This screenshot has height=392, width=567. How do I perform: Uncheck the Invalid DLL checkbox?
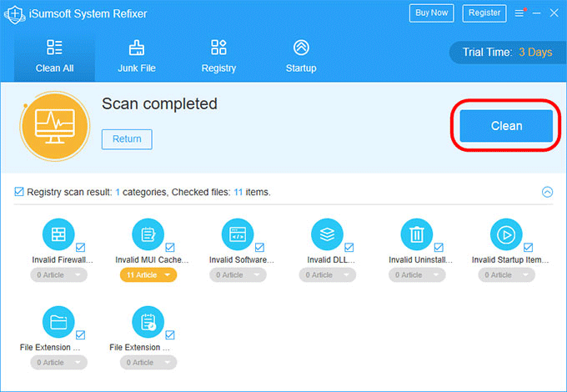pos(349,248)
